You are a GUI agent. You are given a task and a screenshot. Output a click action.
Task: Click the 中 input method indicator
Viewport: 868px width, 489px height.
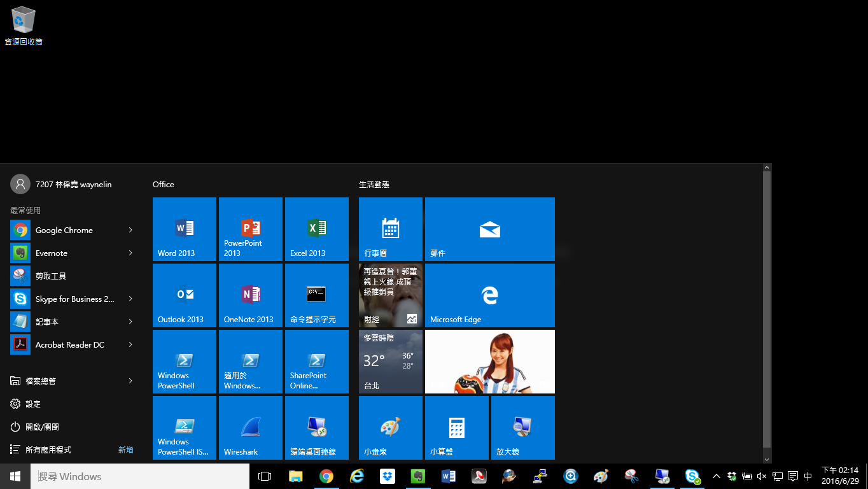(x=808, y=476)
